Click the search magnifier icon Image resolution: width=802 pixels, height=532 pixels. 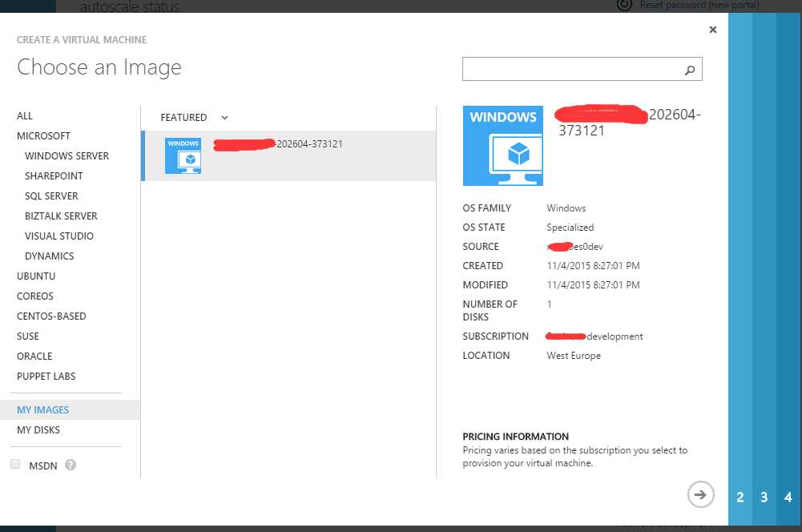[x=690, y=70]
